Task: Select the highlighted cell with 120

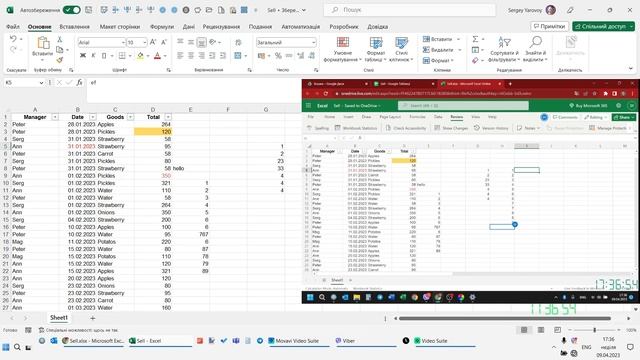Action: coord(153,132)
